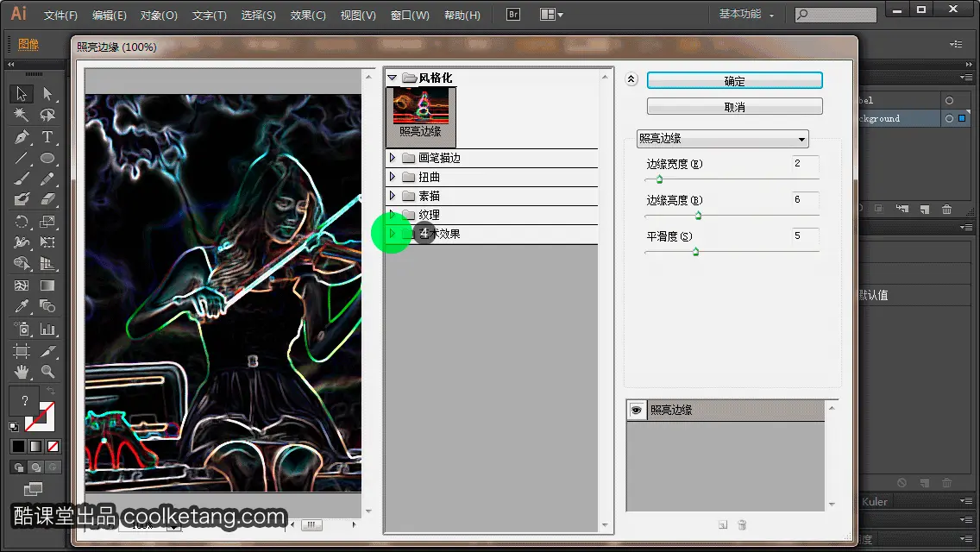Click the 边缘宽度 slider handle
The image size is (980, 552).
coord(659,179)
